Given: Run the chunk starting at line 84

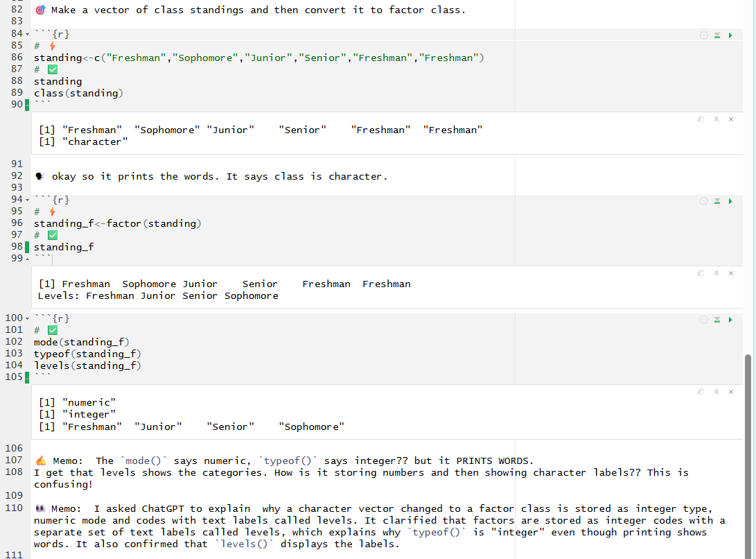Looking at the screenshot, I should [730, 35].
